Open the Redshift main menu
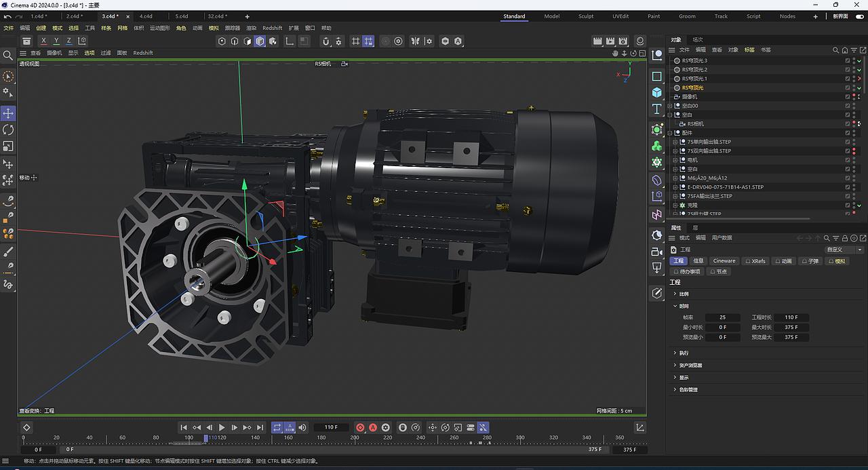 [272, 28]
